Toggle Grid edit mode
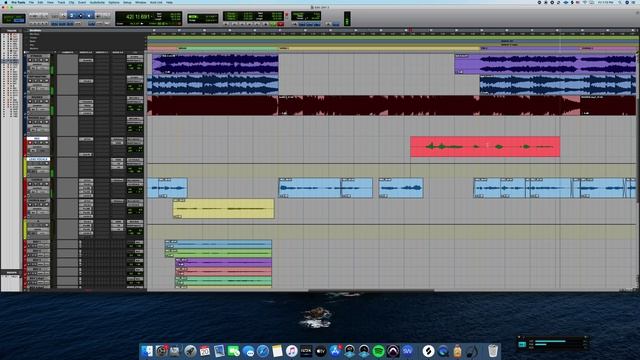 (19, 20)
